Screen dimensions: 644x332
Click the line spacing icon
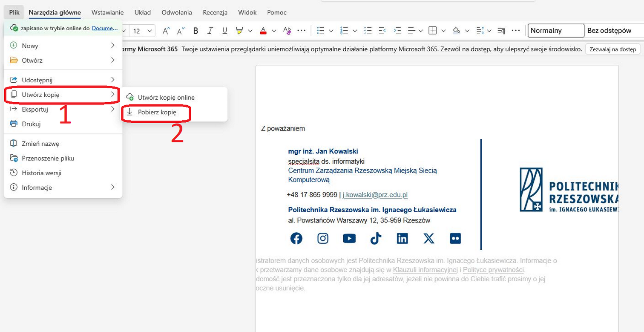480,31
